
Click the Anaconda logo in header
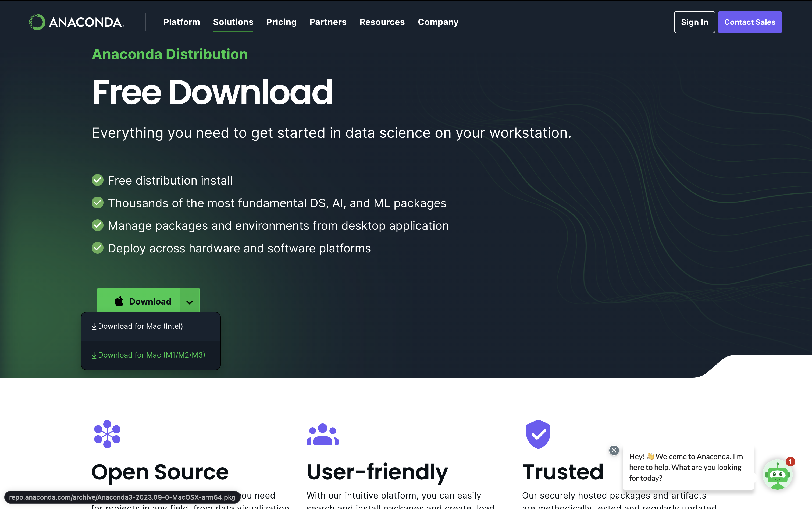[x=77, y=22]
